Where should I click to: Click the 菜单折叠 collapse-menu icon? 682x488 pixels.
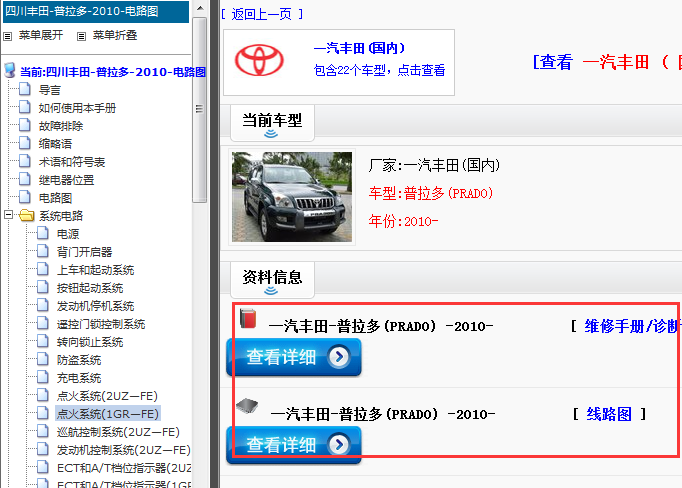pos(81,37)
